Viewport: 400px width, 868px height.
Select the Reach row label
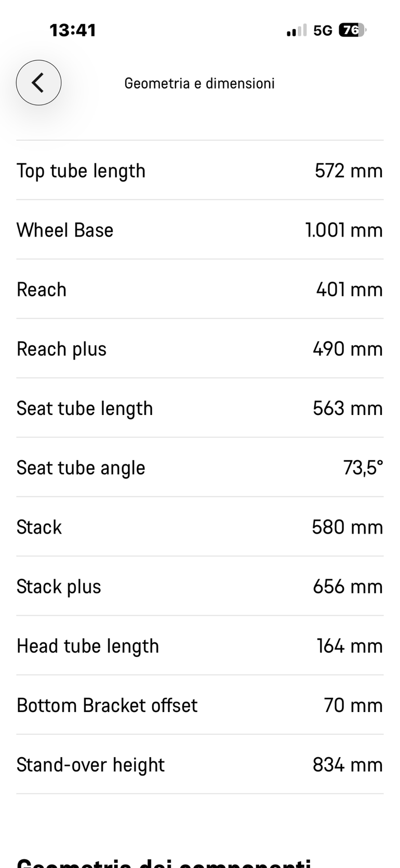(42, 290)
